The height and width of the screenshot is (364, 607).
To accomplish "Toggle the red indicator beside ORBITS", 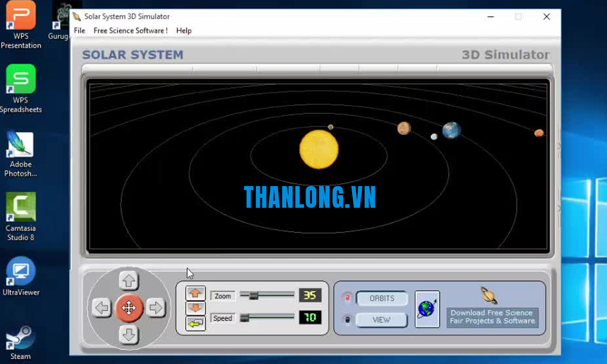I will pyautogui.click(x=348, y=298).
